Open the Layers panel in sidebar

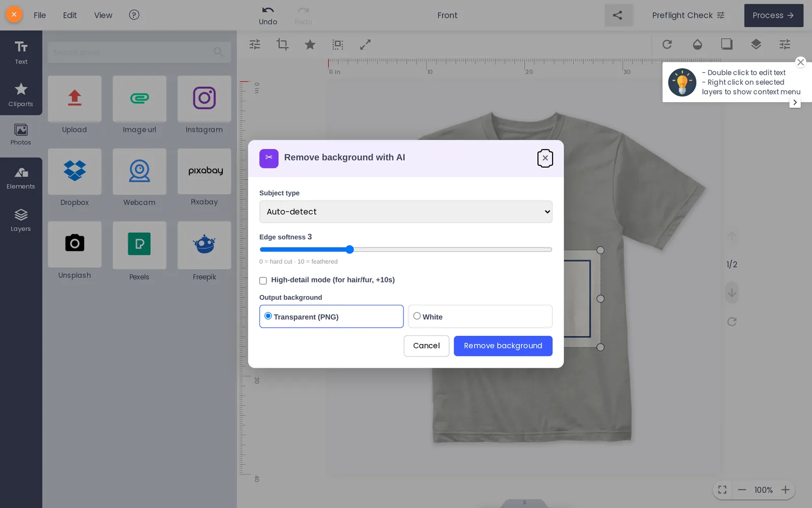[x=21, y=220]
